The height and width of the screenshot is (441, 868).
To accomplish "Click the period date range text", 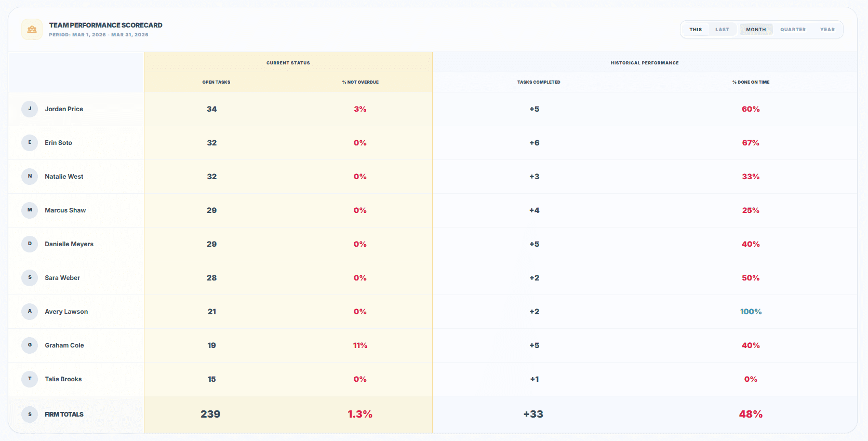I will [x=99, y=35].
